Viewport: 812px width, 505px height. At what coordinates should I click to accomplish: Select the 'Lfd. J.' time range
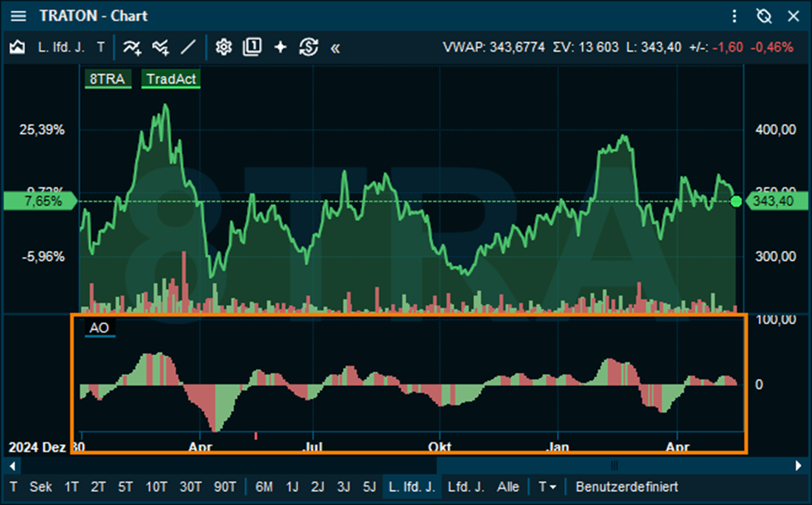(x=466, y=487)
